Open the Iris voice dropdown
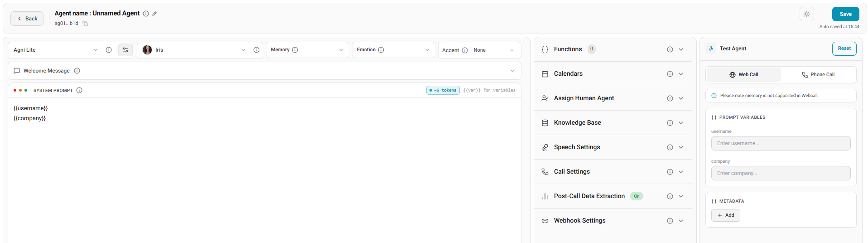Image resolution: width=868 pixels, height=243 pixels. point(195,50)
